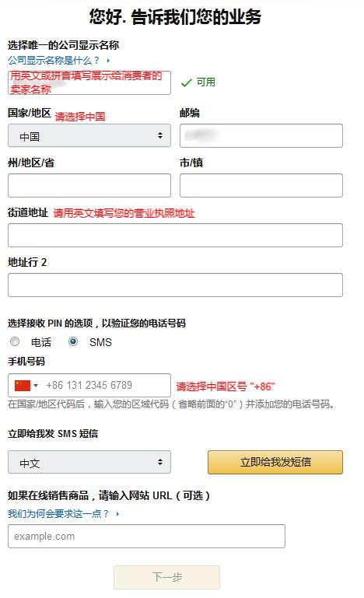Click the 下一步 button

coord(166,577)
